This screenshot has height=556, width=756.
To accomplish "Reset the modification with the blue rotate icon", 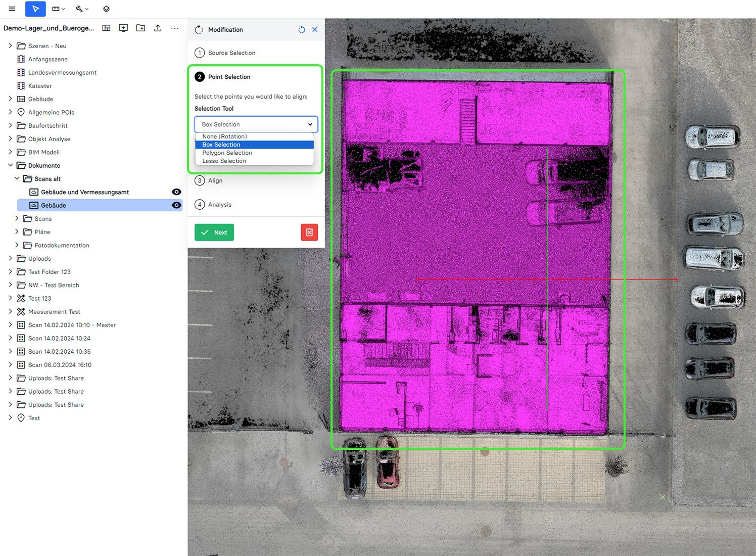I will click(x=302, y=30).
